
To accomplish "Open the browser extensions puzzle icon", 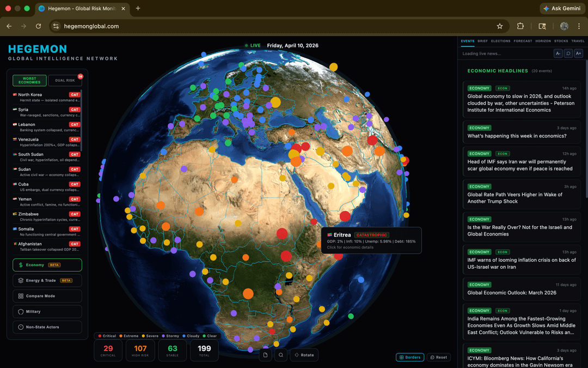I will tap(520, 26).
